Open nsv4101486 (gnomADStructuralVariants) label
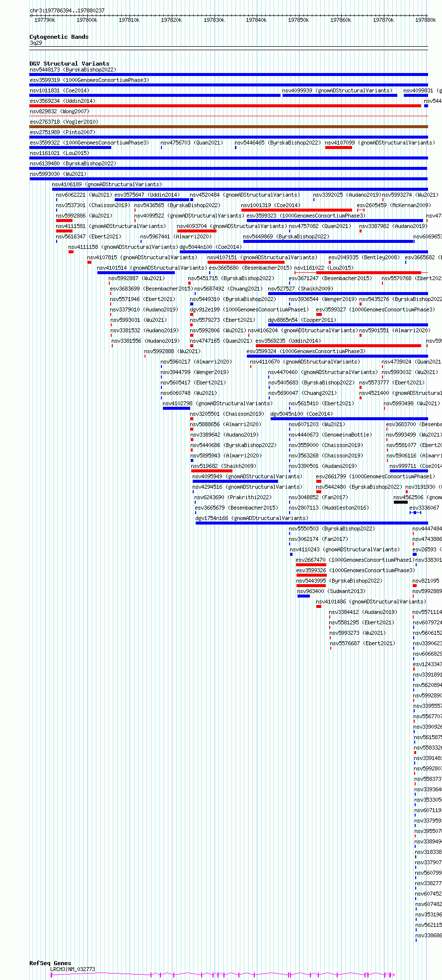Viewport: 442px width, 980px height. [x=371, y=602]
